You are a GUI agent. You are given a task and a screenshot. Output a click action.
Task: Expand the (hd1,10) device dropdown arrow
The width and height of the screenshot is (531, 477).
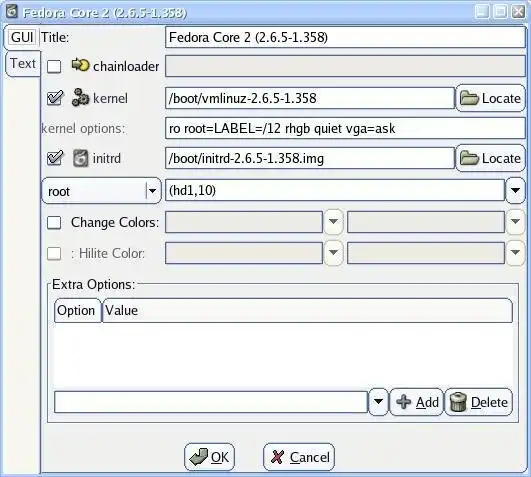[515, 191]
